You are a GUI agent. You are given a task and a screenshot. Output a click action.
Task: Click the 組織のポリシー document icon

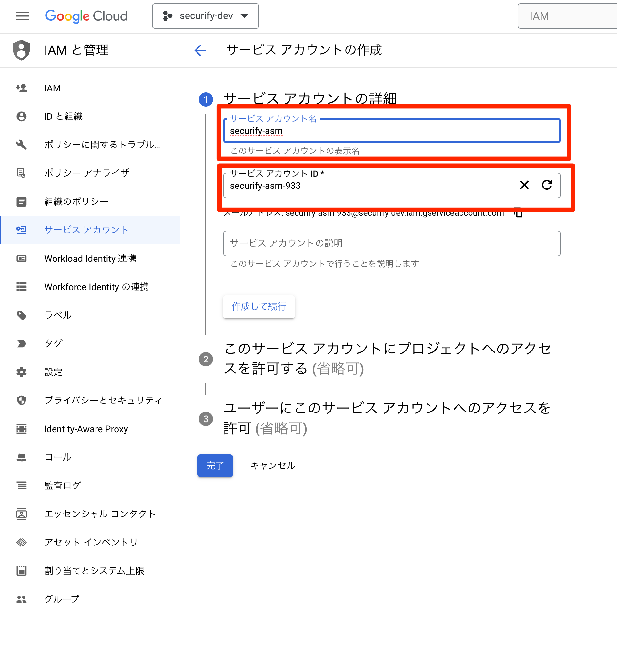[21, 201]
